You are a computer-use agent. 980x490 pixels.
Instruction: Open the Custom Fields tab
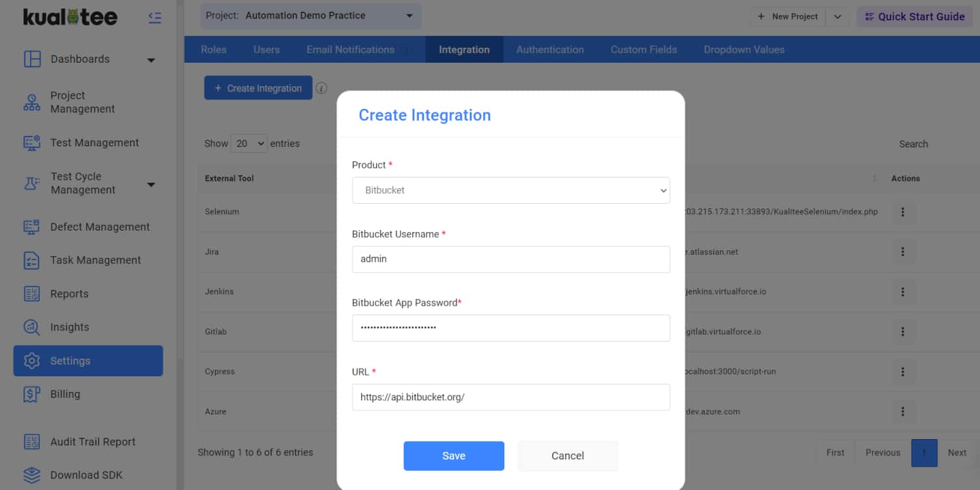pos(643,50)
